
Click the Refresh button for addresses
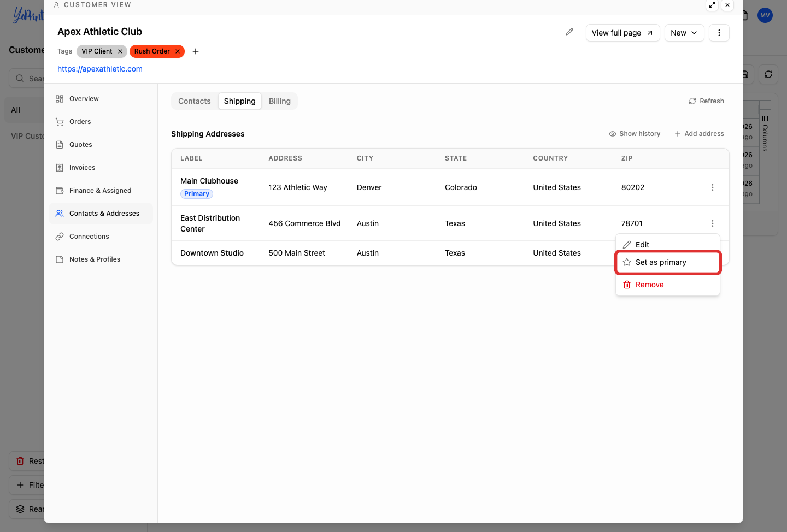[x=706, y=101]
